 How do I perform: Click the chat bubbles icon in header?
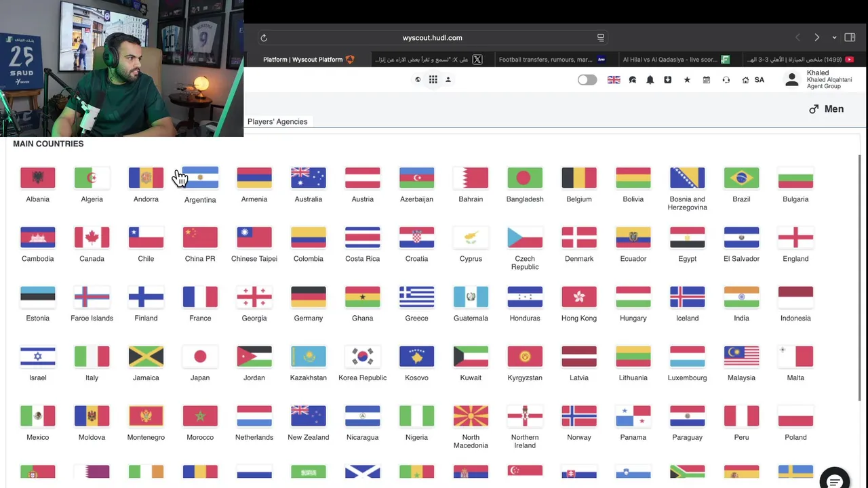[x=633, y=80]
